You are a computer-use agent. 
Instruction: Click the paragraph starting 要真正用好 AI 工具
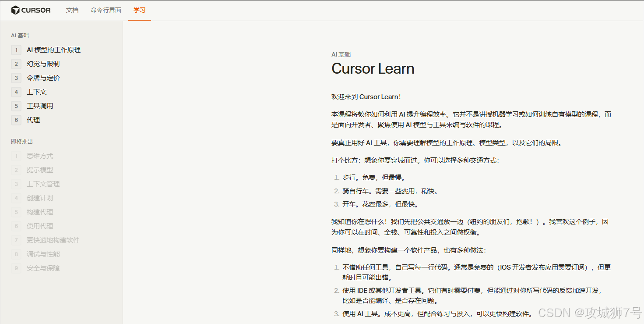pyautogui.click(x=447, y=143)
